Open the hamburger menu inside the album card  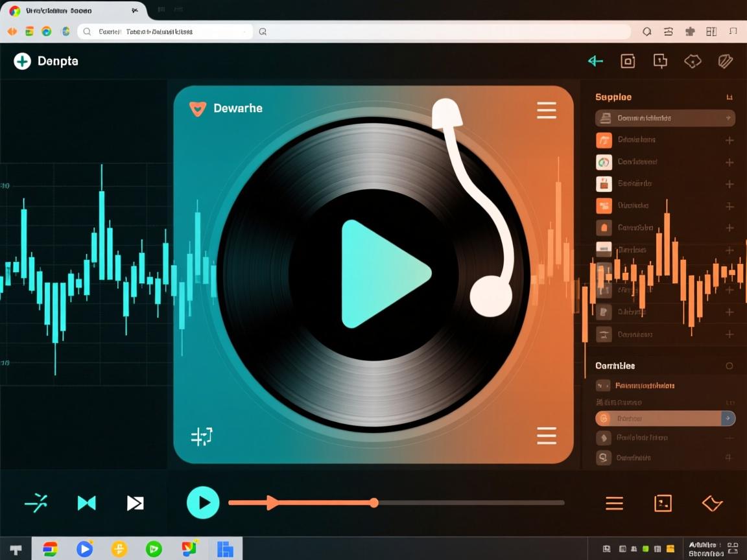click(x=547, y=110)
